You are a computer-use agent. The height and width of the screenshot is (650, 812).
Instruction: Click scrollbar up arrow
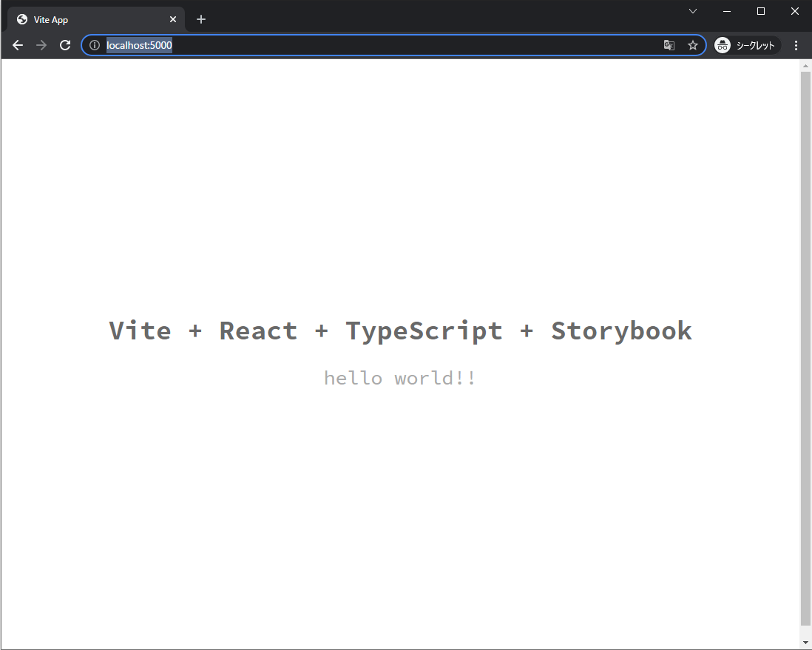click(x=805, y=66)
